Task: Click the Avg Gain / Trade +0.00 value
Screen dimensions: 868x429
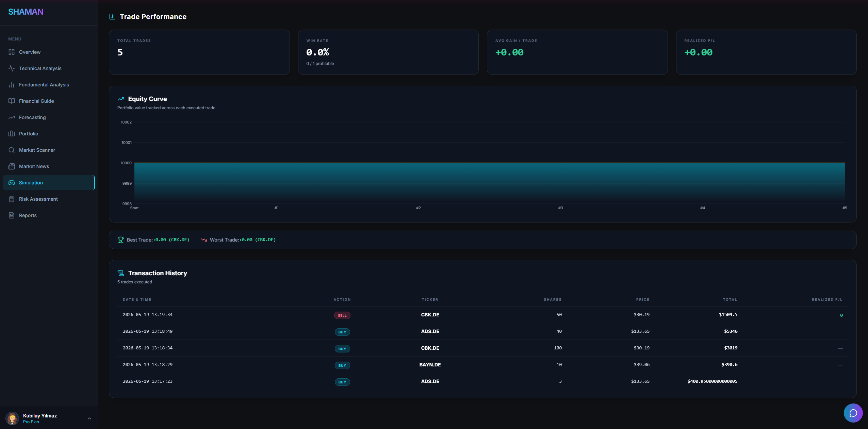Action: (x=509, y=52)
